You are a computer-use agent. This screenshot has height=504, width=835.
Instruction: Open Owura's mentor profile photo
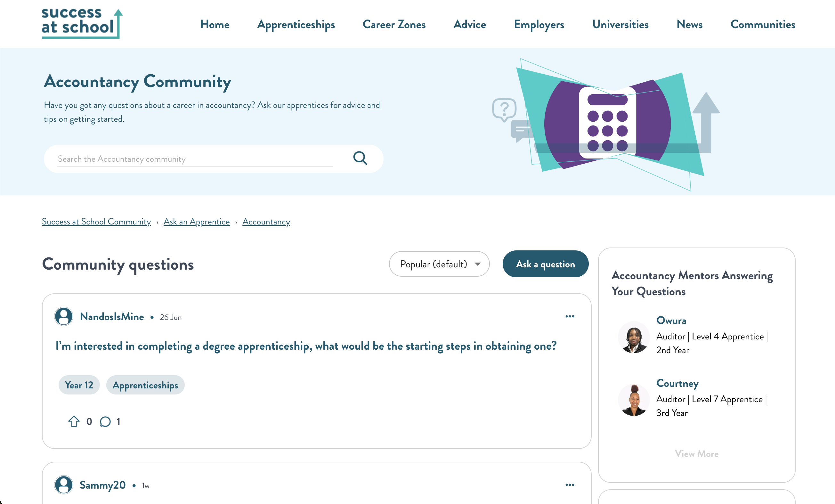click(634, 337)
